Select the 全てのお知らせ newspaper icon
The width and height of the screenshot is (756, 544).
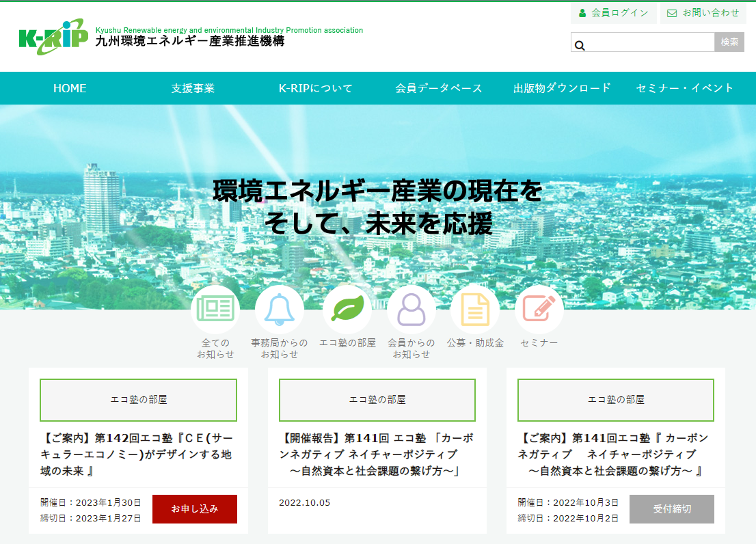(x=215, y=309)
